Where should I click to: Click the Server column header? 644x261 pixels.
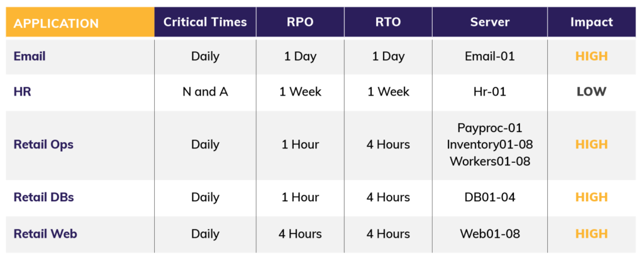[x=489, y=22]
